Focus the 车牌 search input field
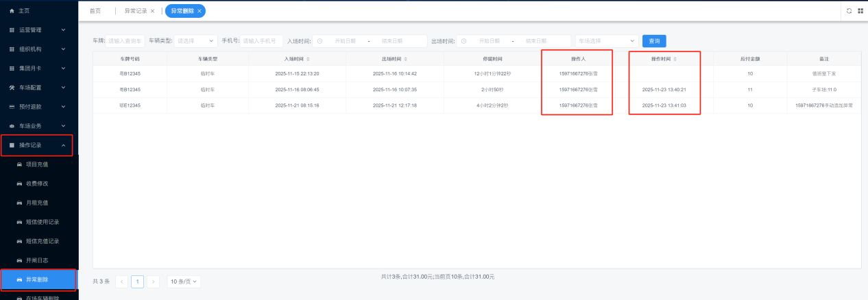The width and height of the screenshot is (868, 300). 125,41
